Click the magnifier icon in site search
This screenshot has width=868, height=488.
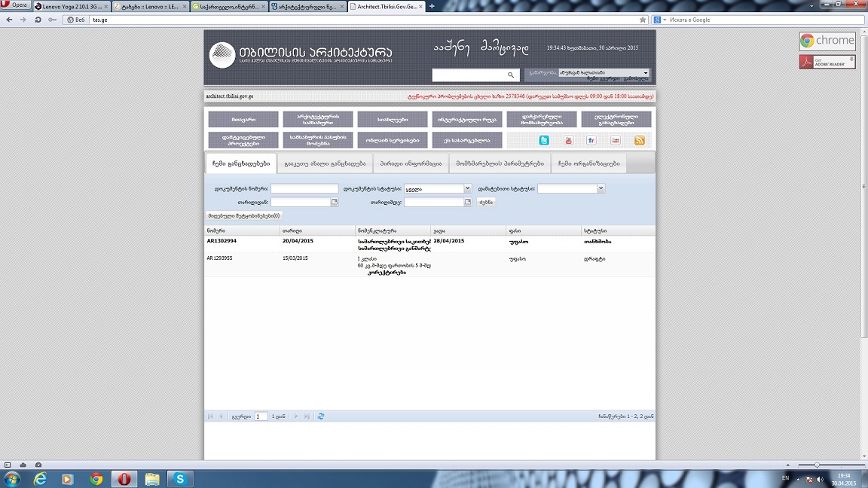(x=511, y=75)
